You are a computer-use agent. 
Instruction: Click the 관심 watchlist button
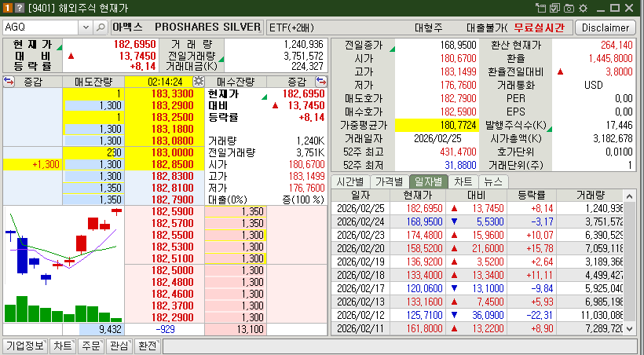[x=119, y=346]
